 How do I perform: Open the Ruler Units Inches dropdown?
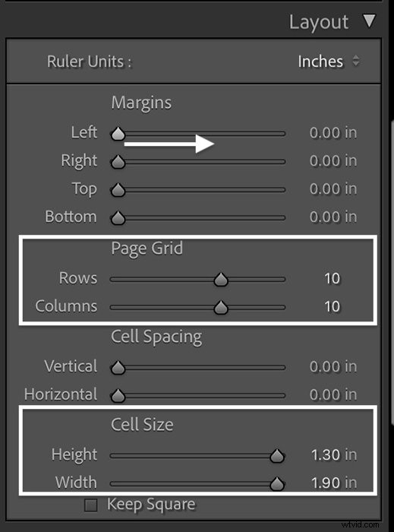click(328, 62)
